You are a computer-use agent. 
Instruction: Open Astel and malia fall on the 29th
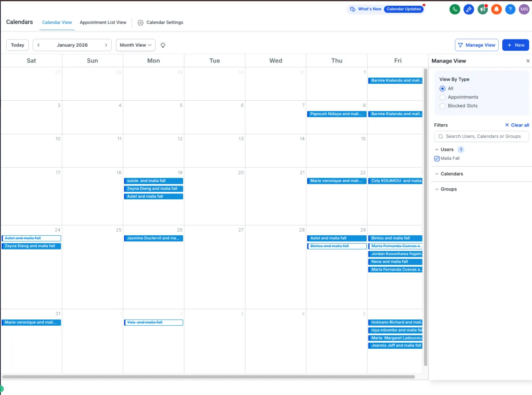(337, 238)
